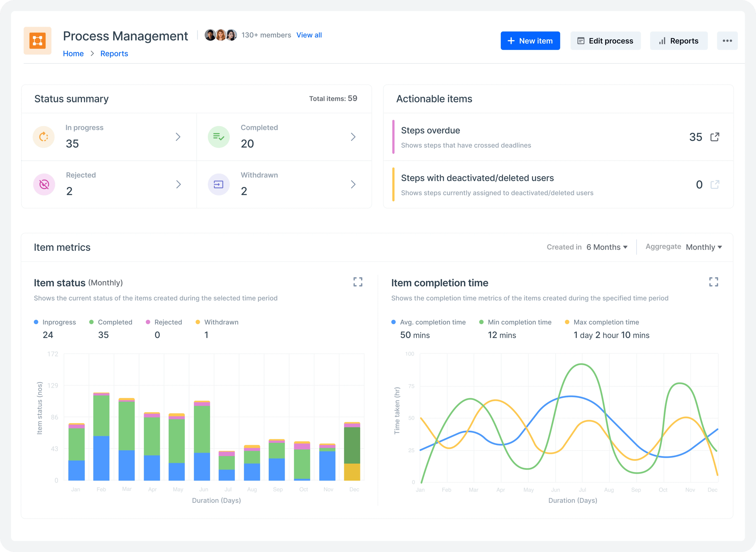756x552 pixels.
Task: Click the more options ellipsis menu
Action: (x=728, y=40)
